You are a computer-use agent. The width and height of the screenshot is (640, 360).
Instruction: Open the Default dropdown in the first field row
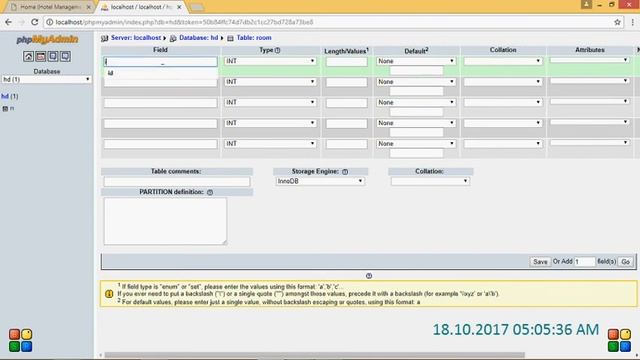416,61
